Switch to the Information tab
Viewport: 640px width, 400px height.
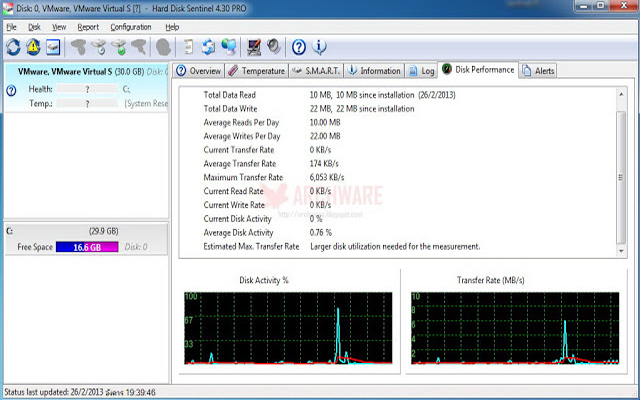point(374,71)
